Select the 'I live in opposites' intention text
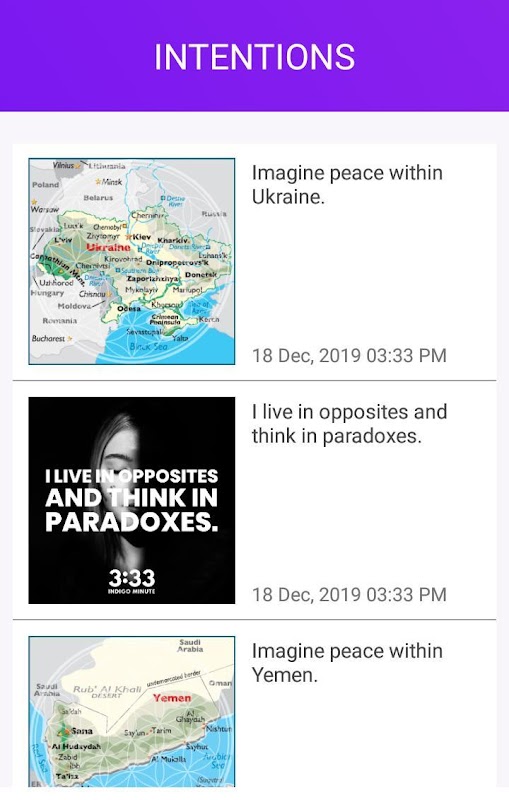Viewport: 509px width, 800px height. pos(349,423)
